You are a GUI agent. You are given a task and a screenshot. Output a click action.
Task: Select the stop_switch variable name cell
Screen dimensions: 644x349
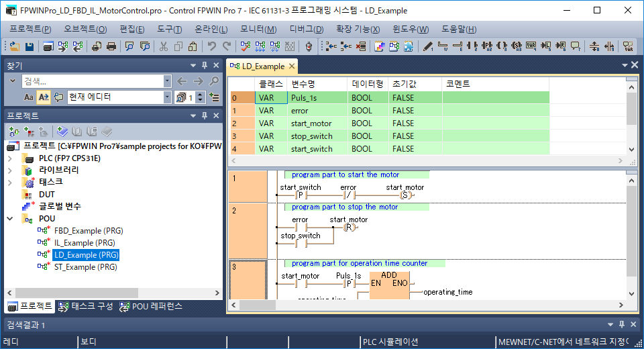pos(317,136)
